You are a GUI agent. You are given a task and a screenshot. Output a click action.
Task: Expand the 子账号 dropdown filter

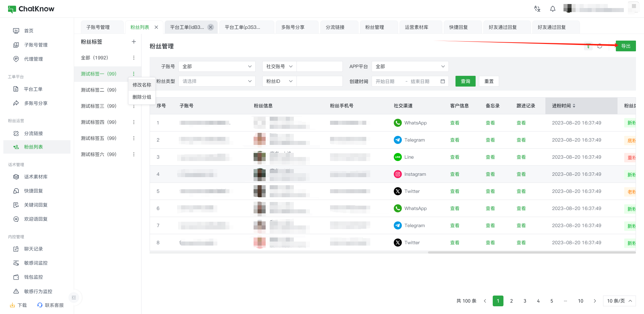[x=217, y=66]
